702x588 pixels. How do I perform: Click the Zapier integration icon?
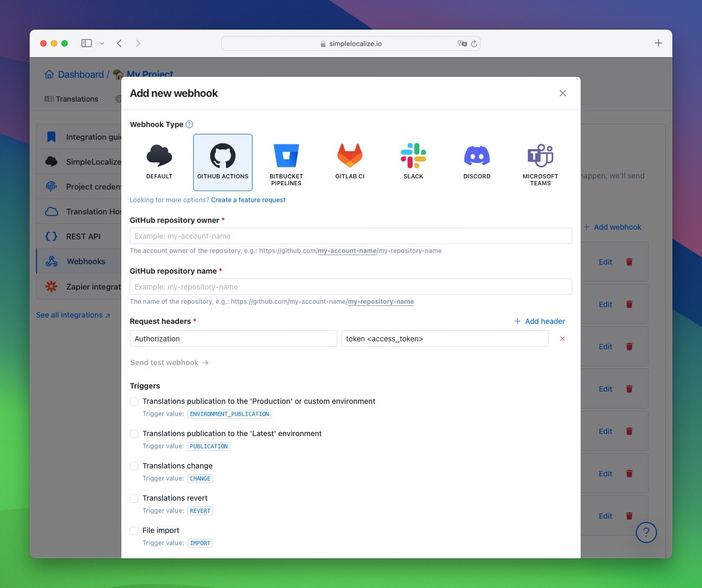click(51, 286)
